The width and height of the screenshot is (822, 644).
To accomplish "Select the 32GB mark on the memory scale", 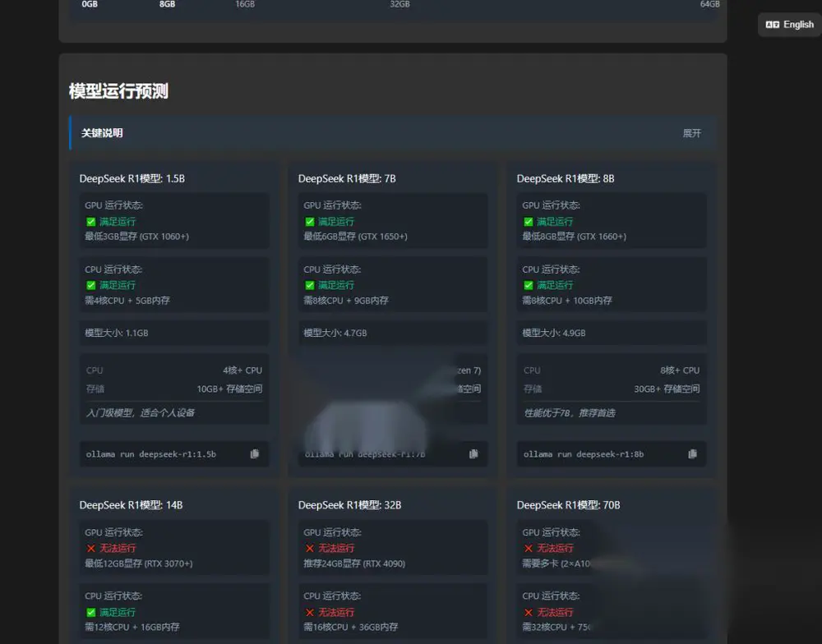I will coord(399,4).
